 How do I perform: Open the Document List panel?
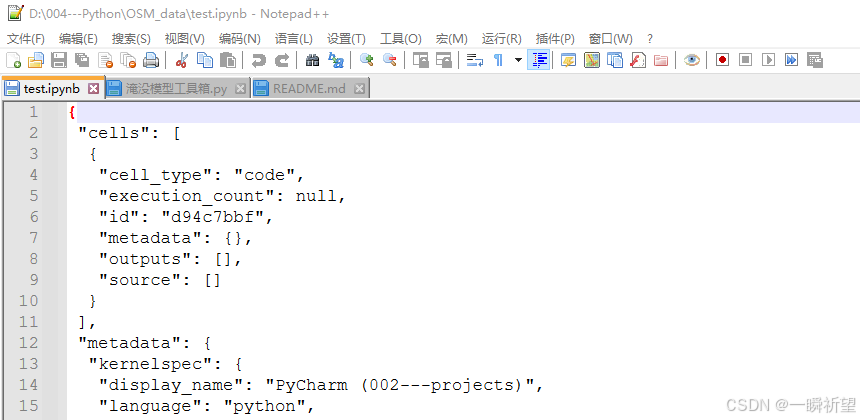point(614,60)
